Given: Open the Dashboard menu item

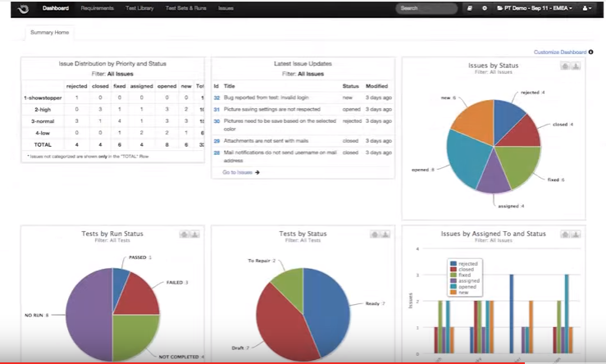Looking at the screenshot, I should point(56,8).
